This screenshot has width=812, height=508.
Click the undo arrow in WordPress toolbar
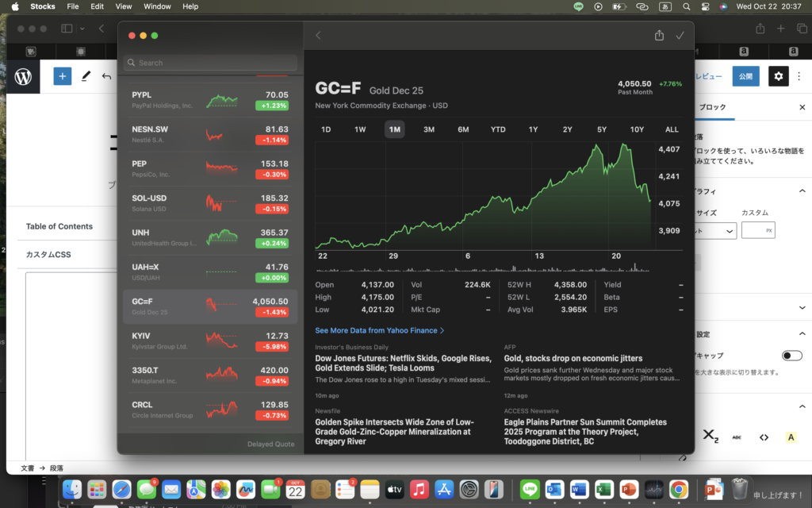106,76
